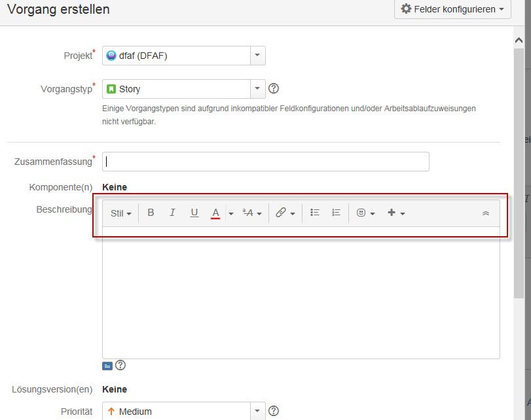Click the dfaf project avatar icon

click(x=111, y=56)
